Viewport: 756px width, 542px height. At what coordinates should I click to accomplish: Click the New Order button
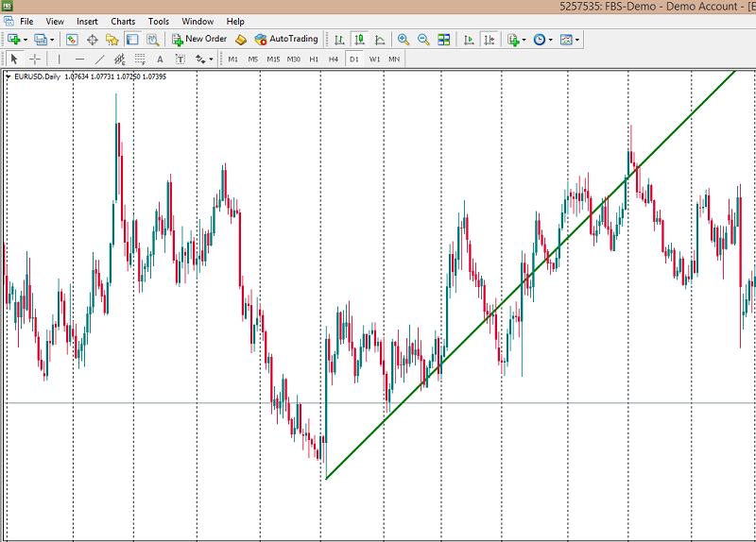pyautogui.click(x=199, y=40)
